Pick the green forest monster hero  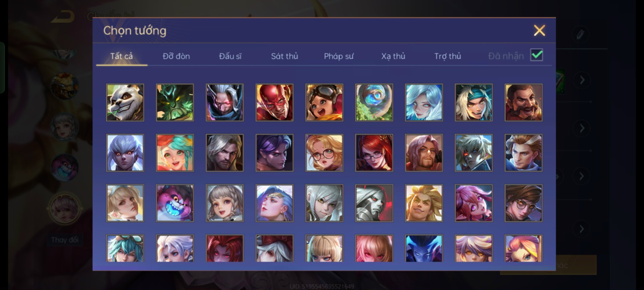pyautogui.click(x=175, y=102)
